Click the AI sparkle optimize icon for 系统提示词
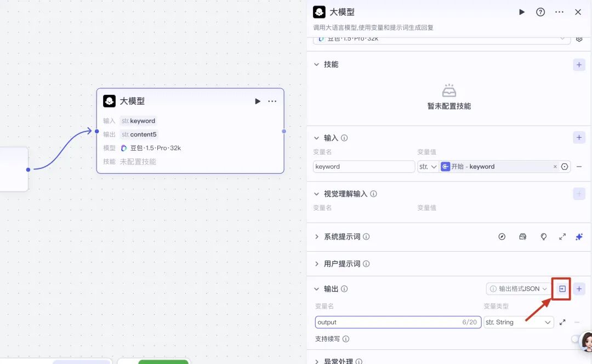Image resolution: width=592 pixels, height=364 pixels. pyautogui.click(x=578, y=236)
